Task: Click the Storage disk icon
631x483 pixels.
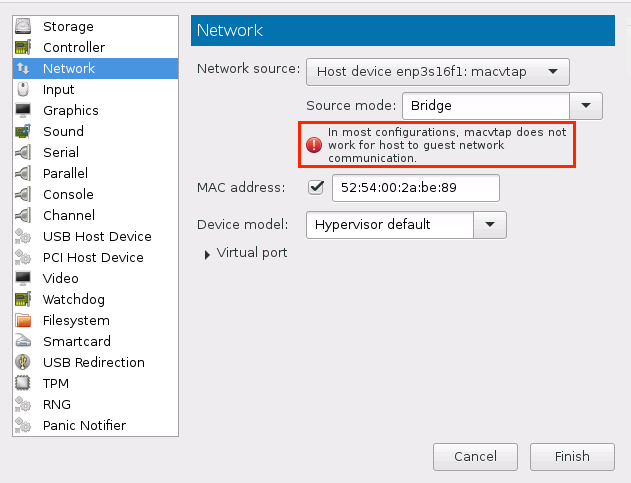Action: 23,27
